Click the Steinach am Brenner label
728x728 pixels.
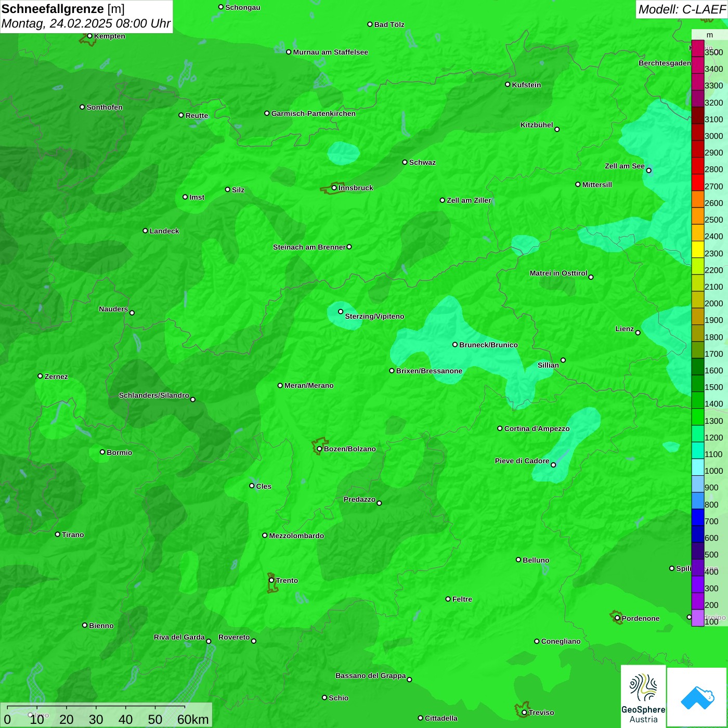[x=309, y=247]
